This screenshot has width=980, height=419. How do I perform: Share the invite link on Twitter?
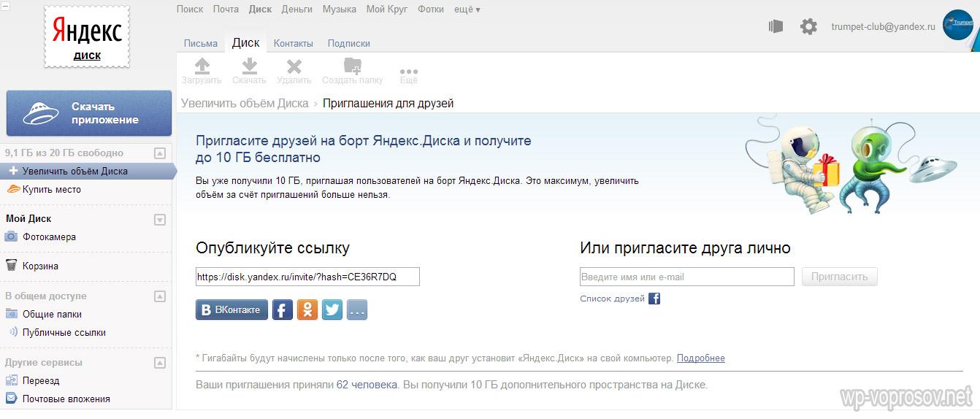[332, 310]
